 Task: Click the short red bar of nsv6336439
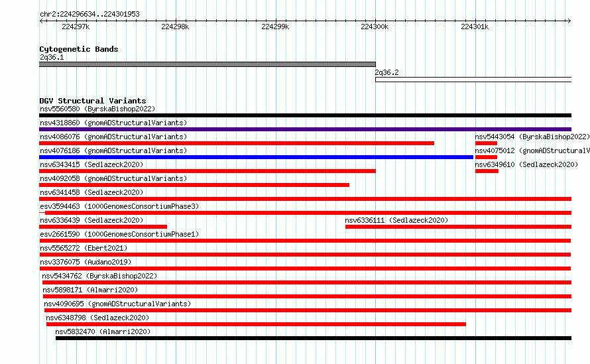103,227
